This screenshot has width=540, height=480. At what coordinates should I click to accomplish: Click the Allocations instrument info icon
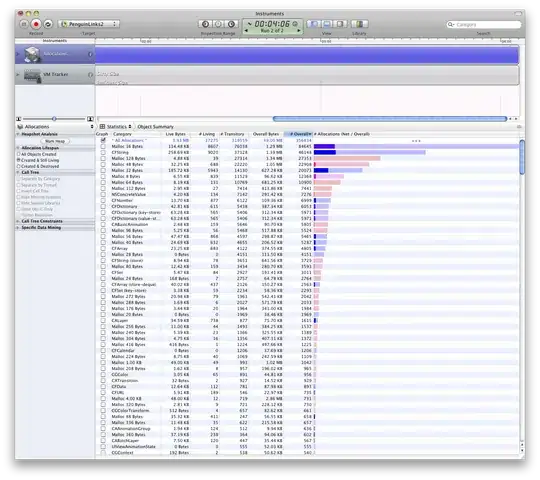click(x=91, y=54)
